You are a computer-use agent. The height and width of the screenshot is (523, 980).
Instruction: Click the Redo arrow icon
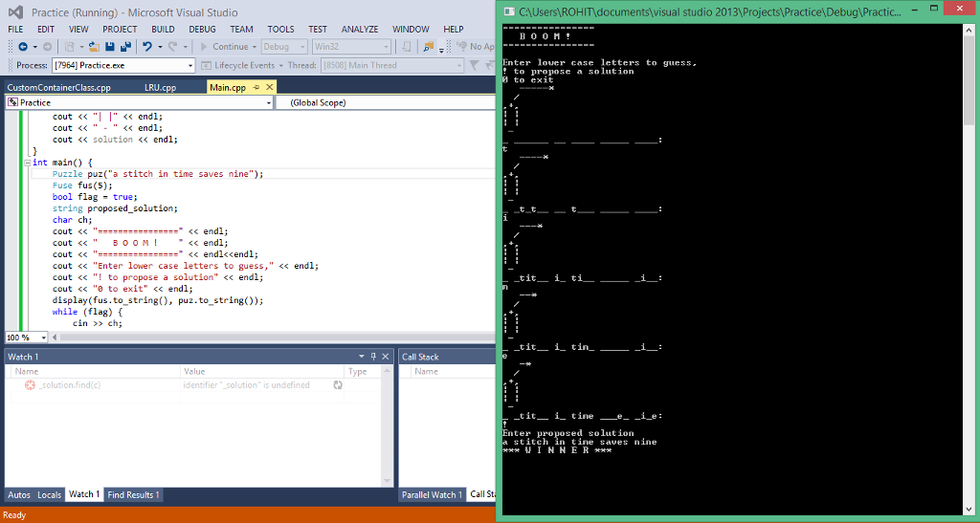click(x=172, y=47)
